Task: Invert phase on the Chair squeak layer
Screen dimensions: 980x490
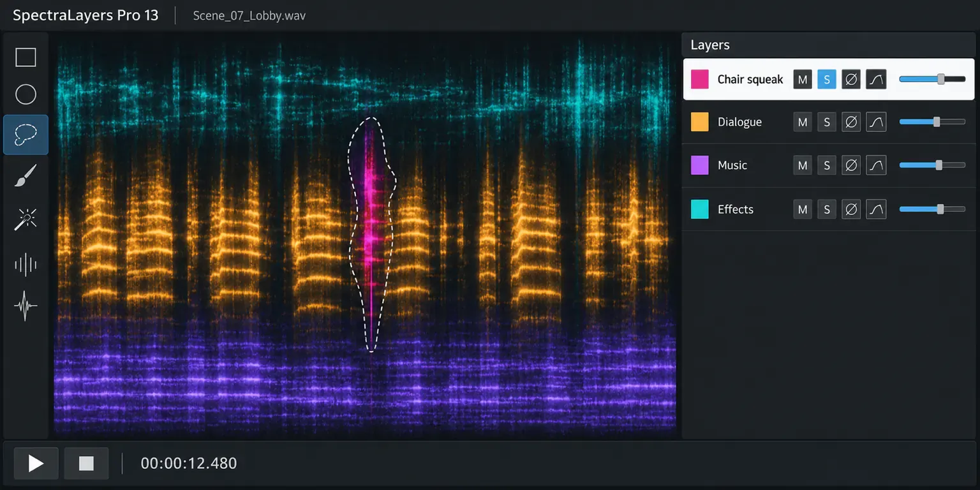Action: click(851, 79)
